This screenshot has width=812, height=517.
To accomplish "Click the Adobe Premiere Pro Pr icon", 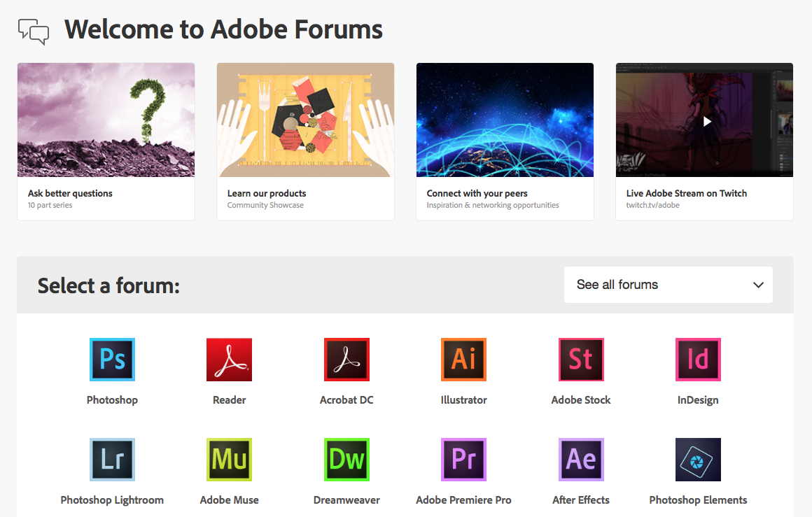I will click(x=463, y=460).
